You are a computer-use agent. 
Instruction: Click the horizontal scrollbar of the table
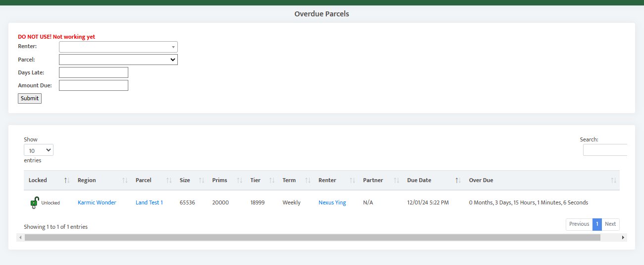coord(312,238)
